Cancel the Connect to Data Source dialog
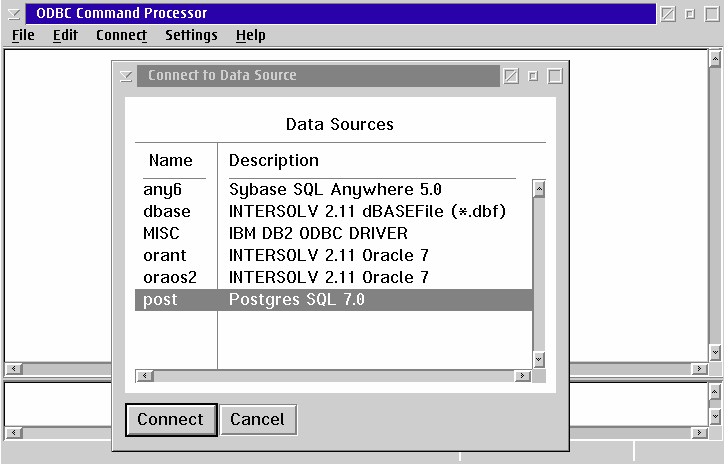The width and height of the screenshot is (724, 464). (x=258, y=420)
